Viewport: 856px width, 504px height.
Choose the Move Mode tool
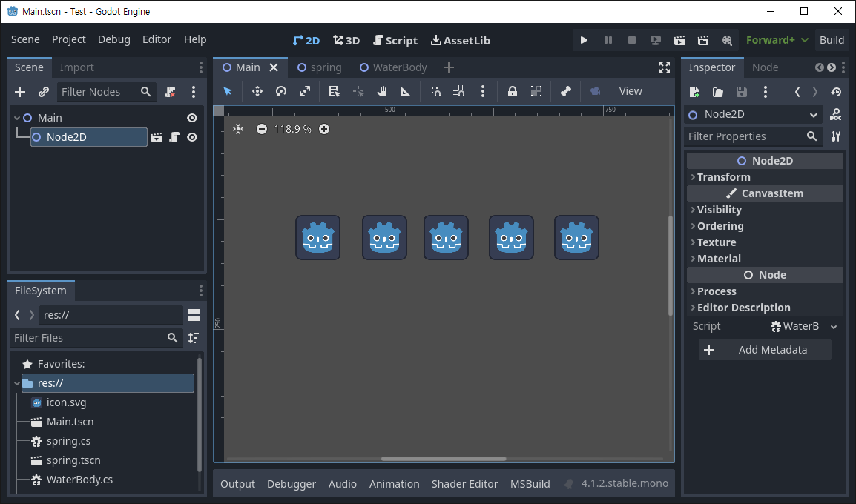[257, 91]
